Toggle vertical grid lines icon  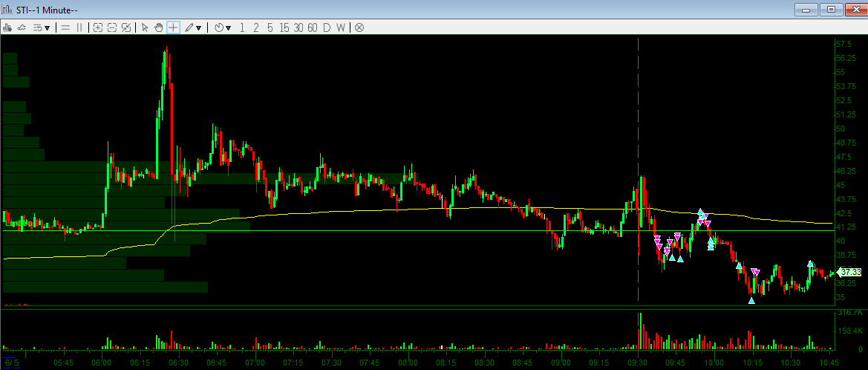point(79,27)
